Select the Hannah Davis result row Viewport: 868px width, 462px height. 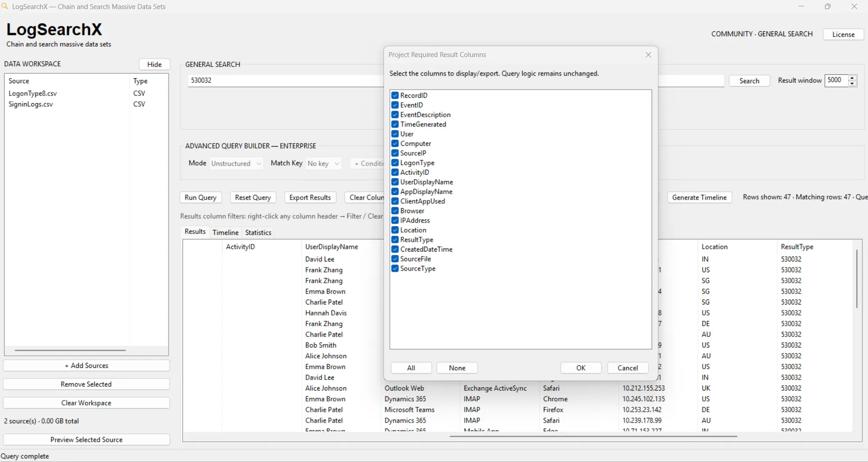(326, 313)
